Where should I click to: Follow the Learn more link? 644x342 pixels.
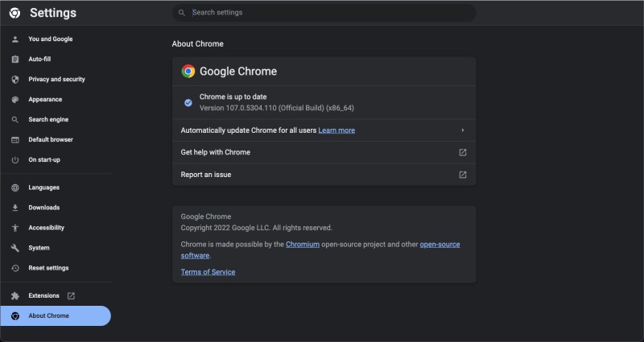click(336, 130)
